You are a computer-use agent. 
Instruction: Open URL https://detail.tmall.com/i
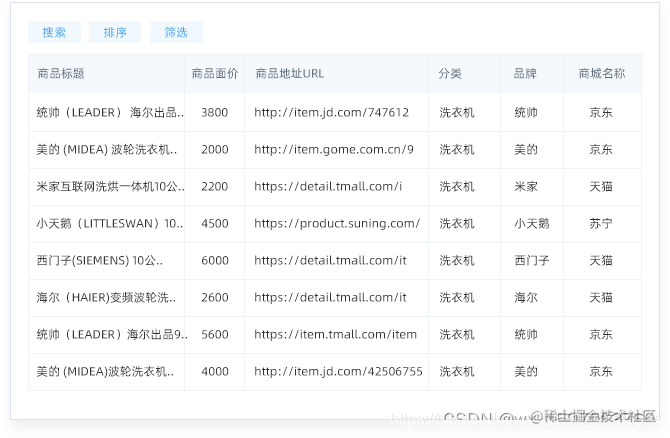tap(328, 186)
